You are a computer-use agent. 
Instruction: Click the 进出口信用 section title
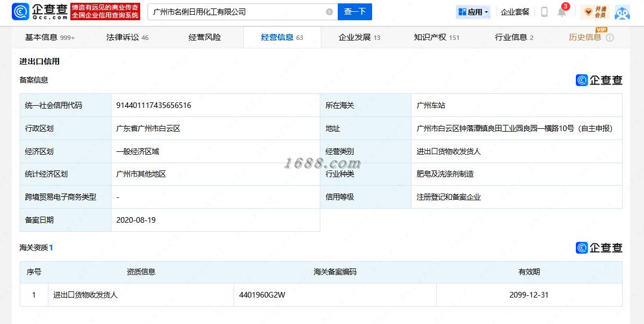(39, 62)
